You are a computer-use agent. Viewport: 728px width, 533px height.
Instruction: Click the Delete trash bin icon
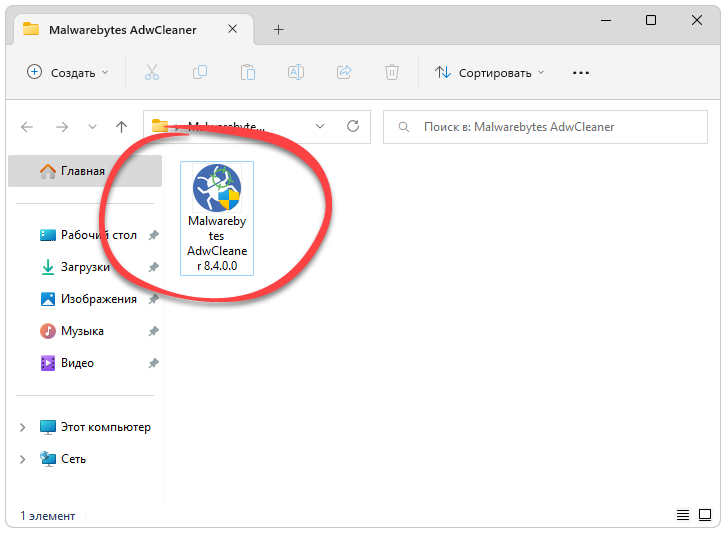pyautogui.click(x=392, y=72)
